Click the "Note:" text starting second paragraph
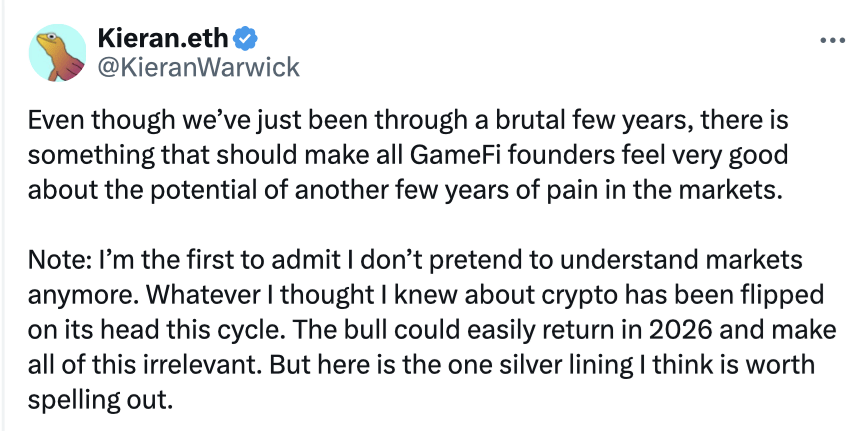This screenshot has width=864, height=431. click(56, 263)
